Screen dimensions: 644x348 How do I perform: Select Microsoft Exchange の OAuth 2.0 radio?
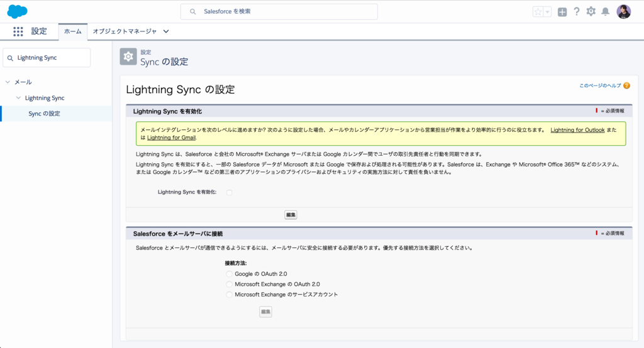click(x=229, y=284)
